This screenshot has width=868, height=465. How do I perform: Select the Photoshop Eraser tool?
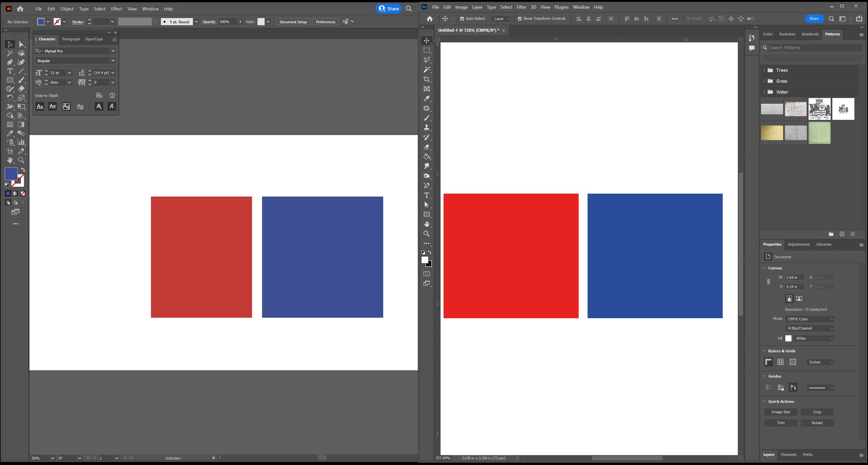tap(427, 147)
